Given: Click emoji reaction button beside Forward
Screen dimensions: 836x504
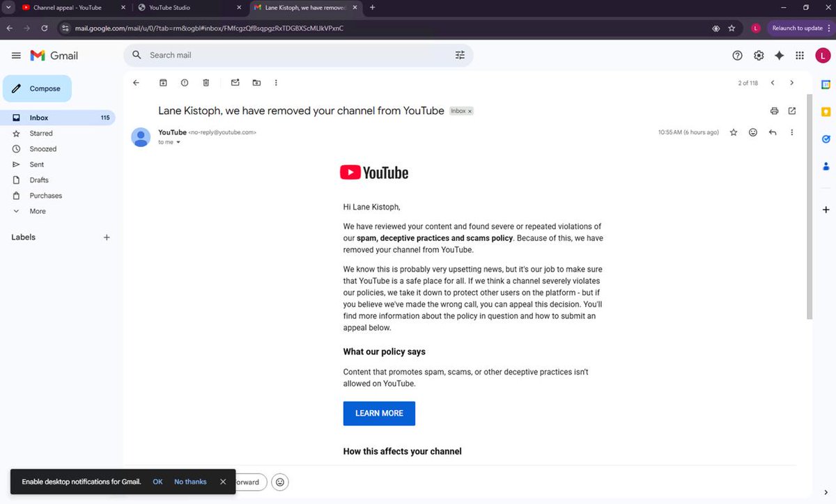Looking at the screenshot, I should (280, 482).
